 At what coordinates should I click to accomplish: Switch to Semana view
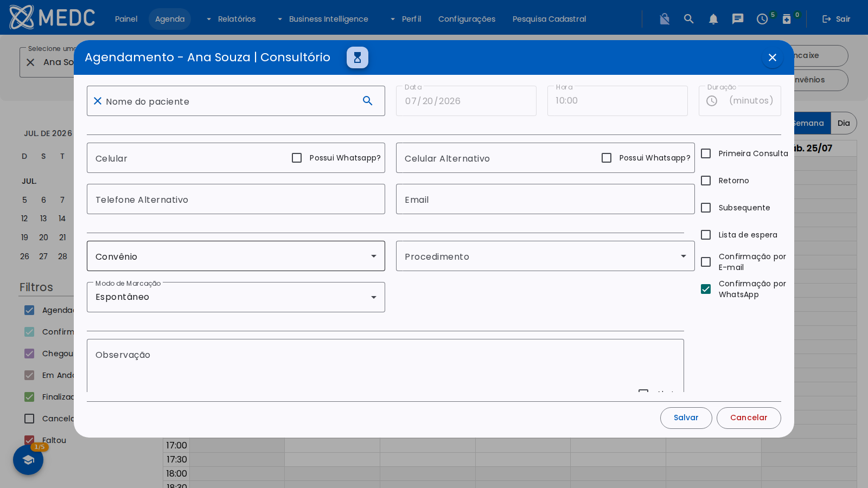coord(809,123)
